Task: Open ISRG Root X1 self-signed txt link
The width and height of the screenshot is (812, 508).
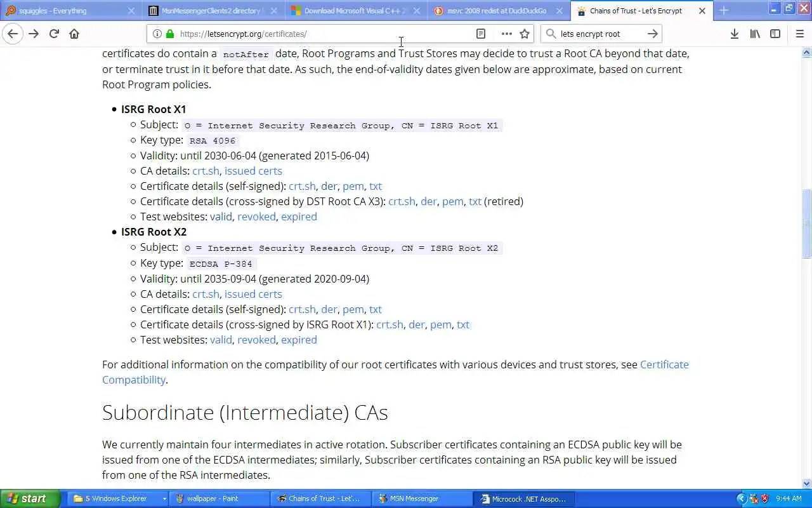Action: (x=376, y=186)
